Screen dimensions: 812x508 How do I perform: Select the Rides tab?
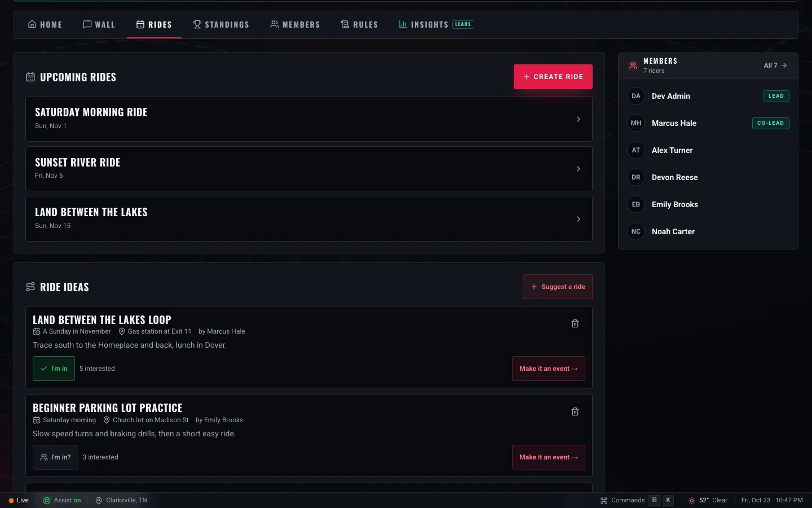(154, 25)
